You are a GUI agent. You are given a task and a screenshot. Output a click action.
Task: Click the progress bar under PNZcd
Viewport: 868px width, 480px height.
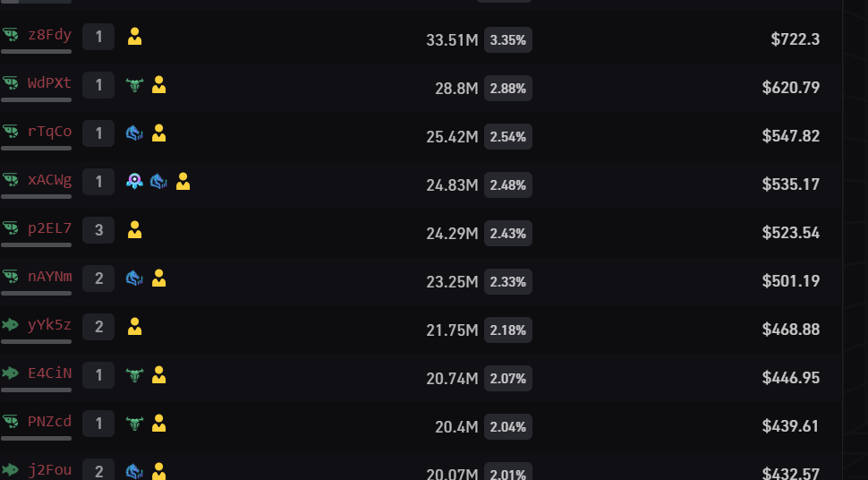click(37, 439)
